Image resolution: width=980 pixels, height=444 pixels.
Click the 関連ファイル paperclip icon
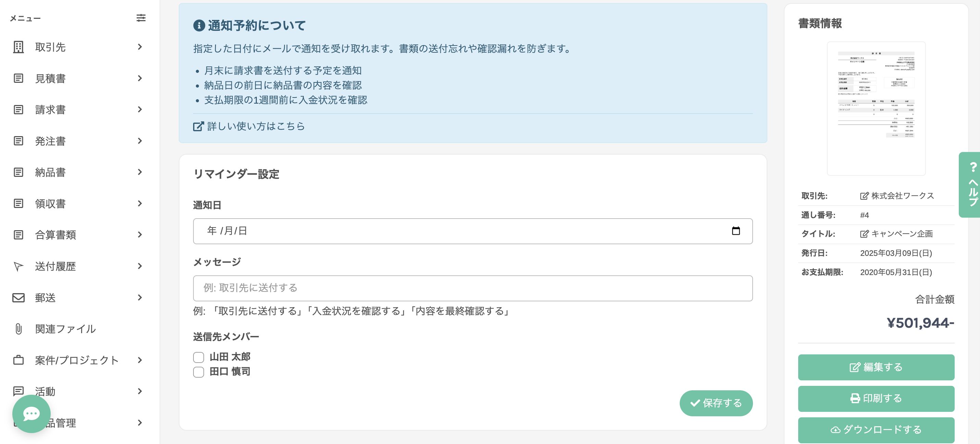18,329
